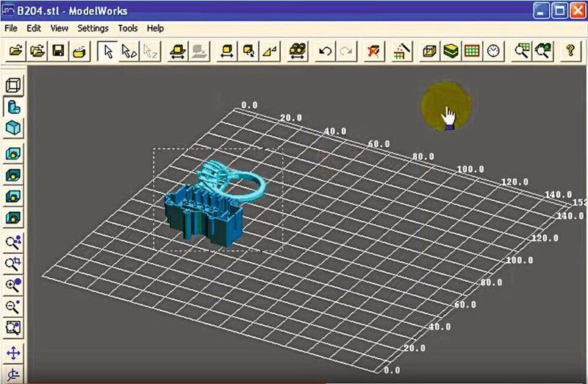The image size is (588, 384).
Task: Click the clock build-time icon
Action: tap(493, 51)
